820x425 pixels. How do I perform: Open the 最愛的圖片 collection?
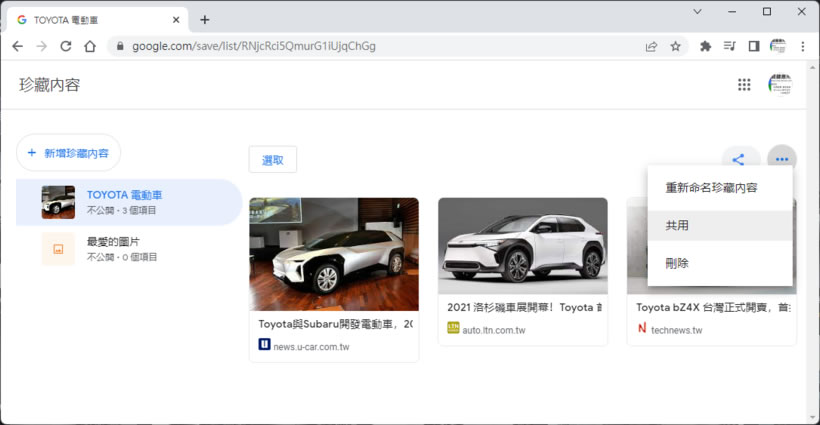pos(129,249)
